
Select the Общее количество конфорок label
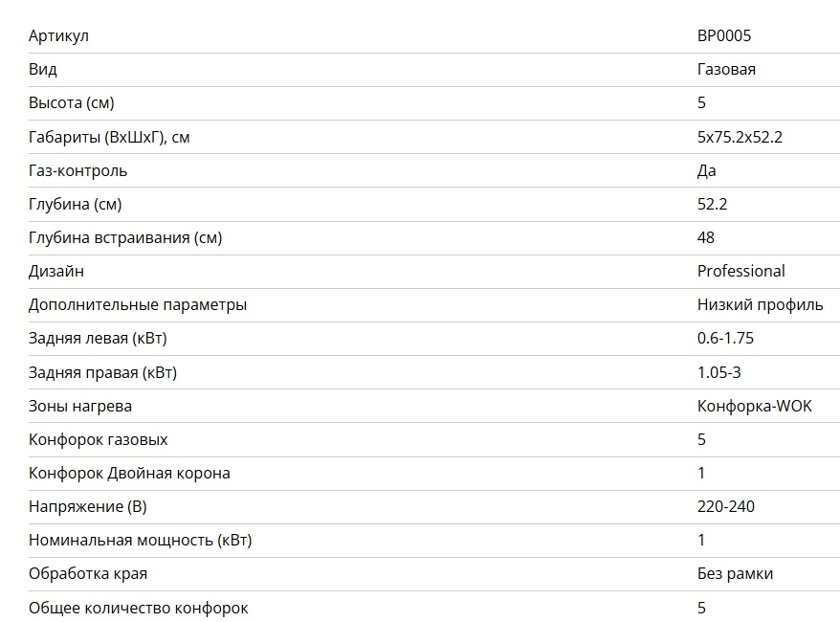point(138,608)
